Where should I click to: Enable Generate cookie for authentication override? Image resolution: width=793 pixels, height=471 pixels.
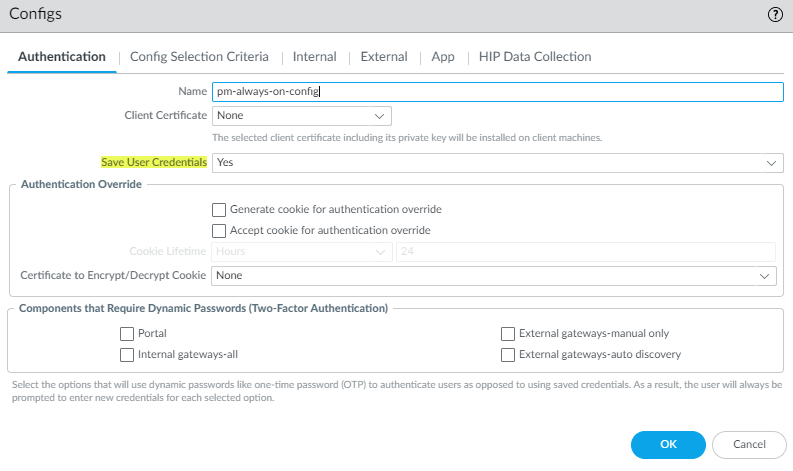[x=220, y=210]
